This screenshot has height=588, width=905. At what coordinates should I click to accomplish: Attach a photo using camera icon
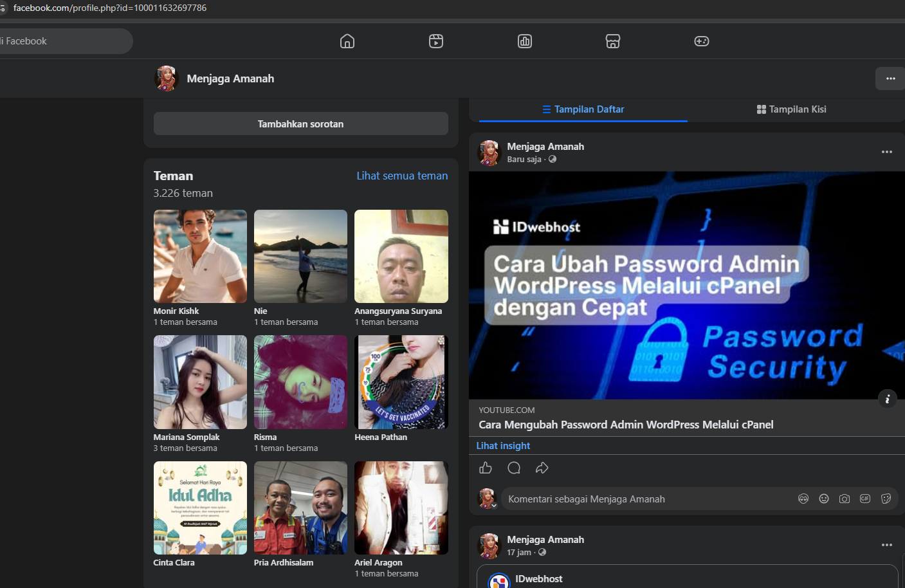coord(845,499)
